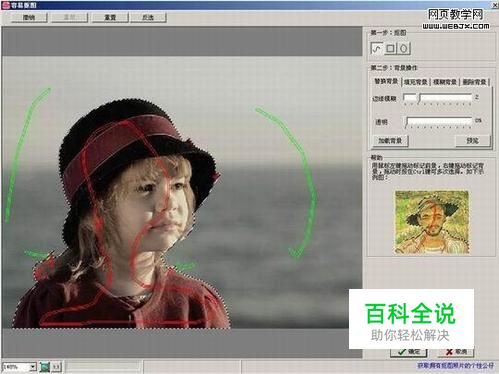Select the rectangle cutout tool
Image resolution: width=499 pixels, height=374 pixels.
coord(390,49)
